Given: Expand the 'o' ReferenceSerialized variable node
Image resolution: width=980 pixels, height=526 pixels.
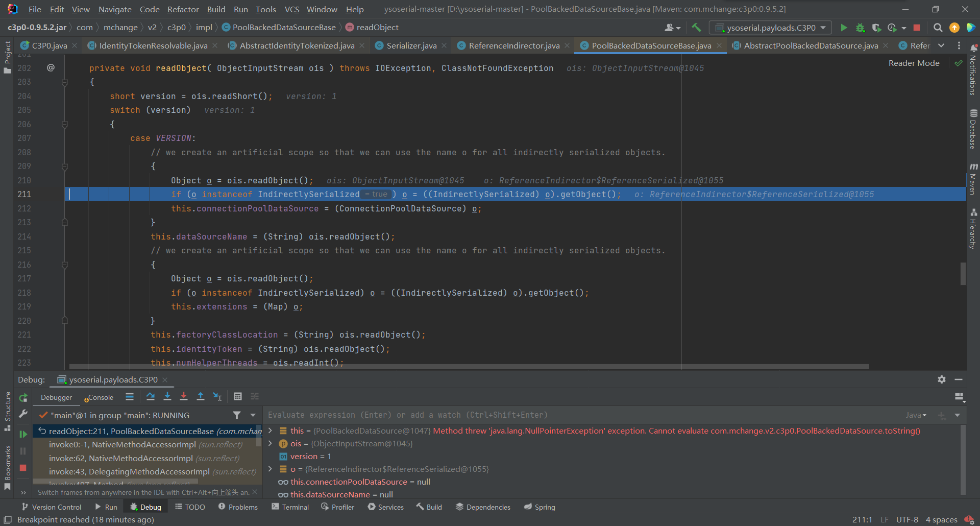Looking at the screenshot, I should click(270, 469).
